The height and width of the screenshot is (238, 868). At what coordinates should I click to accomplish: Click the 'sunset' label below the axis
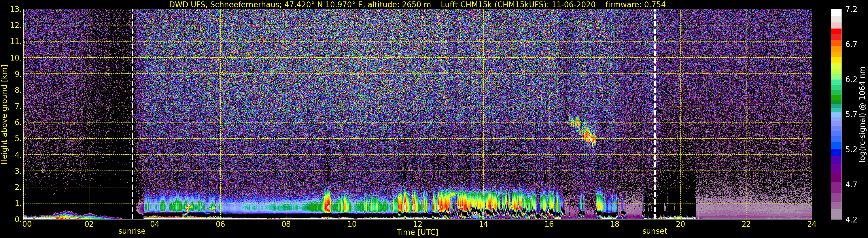click(x=655, y=231)
